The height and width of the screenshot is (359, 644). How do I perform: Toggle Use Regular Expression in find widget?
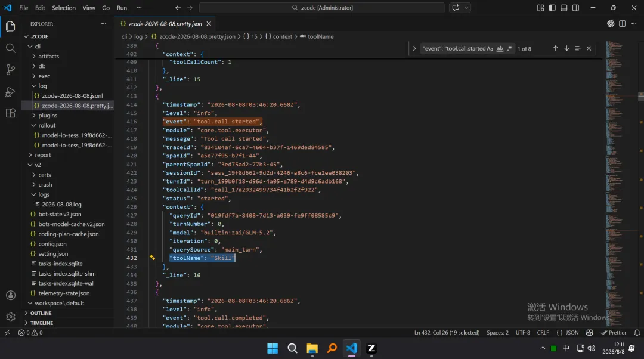pos(510,48)
